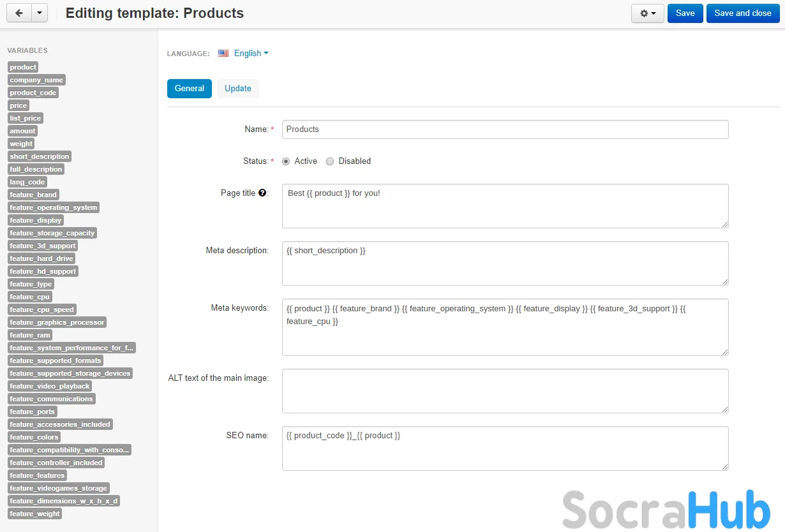Insert the feature_brand variable tag
The height and width of the screenshot is (532, 785).
click(33, 195)
